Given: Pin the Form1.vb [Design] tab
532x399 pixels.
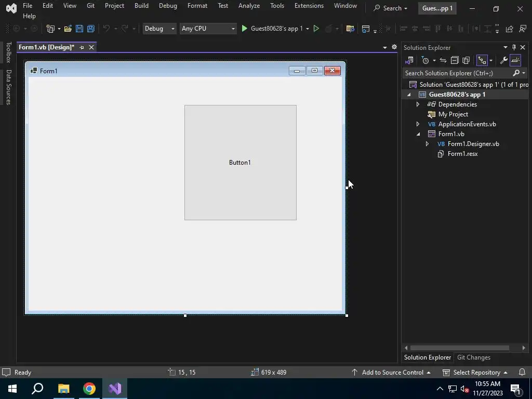Looking at the screenshot, I should pos(82,47).
